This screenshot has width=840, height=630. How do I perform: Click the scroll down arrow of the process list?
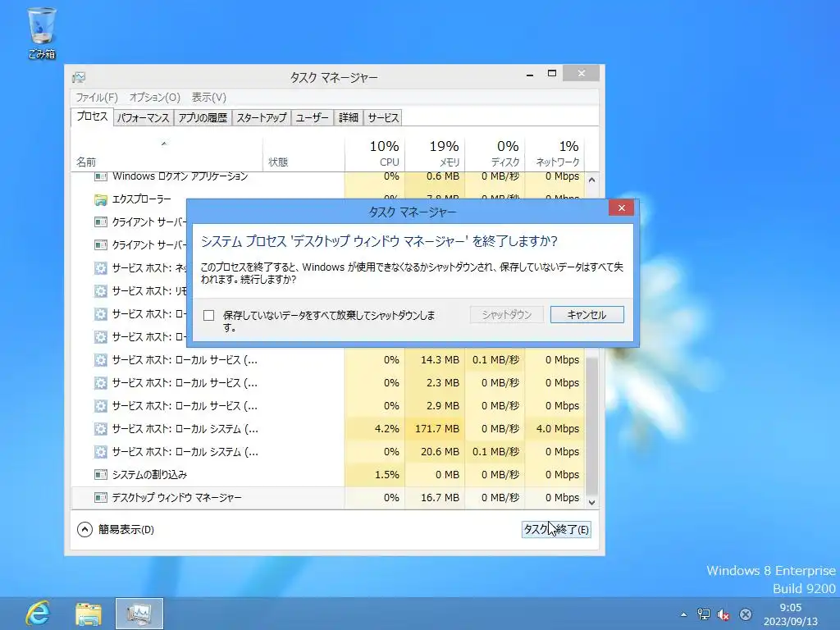pos(591,503)
